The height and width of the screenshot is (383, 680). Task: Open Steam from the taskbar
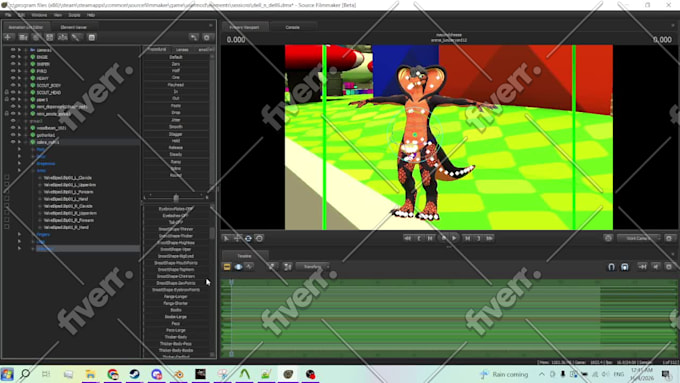tap(134, 374)
